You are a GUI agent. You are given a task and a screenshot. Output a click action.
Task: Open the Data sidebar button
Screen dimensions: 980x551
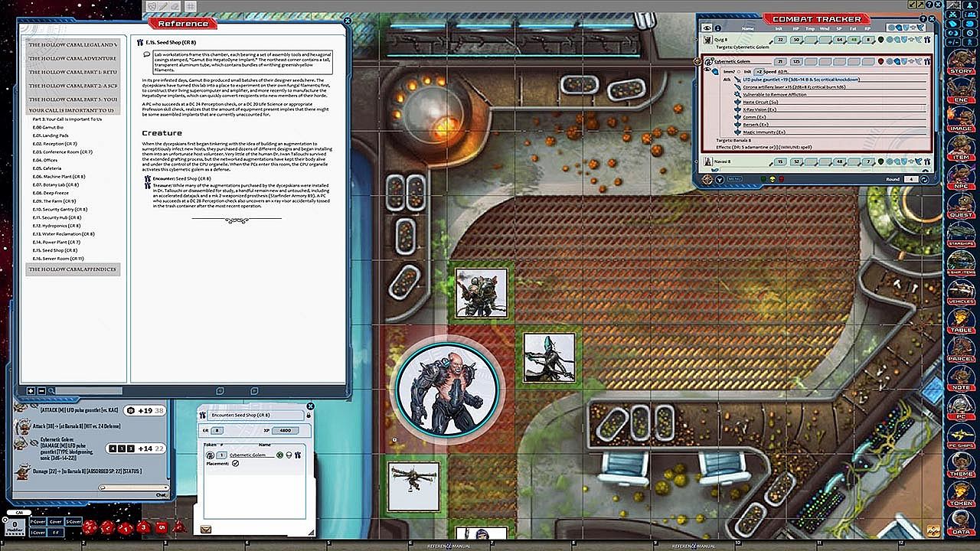961,521
